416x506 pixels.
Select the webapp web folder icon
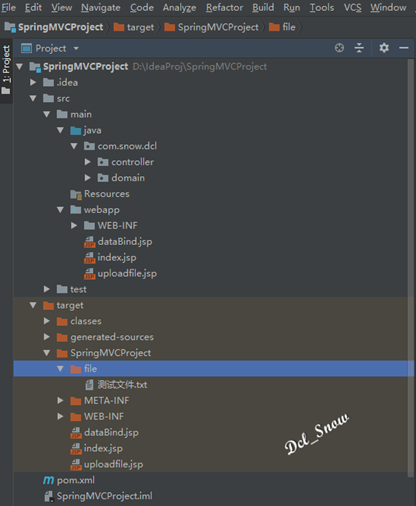pos(76,210)
